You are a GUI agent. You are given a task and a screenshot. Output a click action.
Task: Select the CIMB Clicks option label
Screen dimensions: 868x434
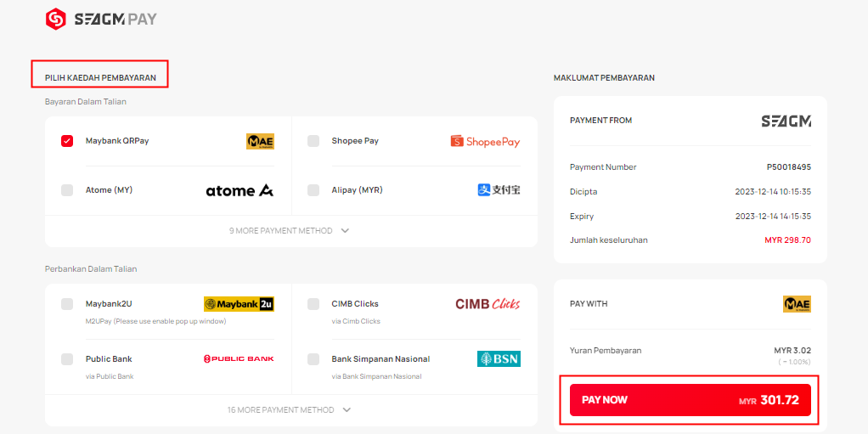point(355,304)
